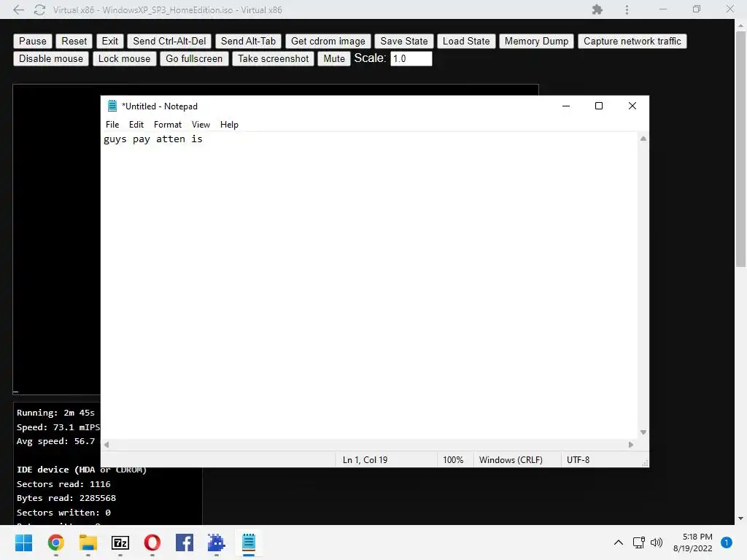The width and height of the screenshot is (747, 560).
Task: Click the browser page vertical scrollbar
Action: pyautogui.click(x=740, y=147)
